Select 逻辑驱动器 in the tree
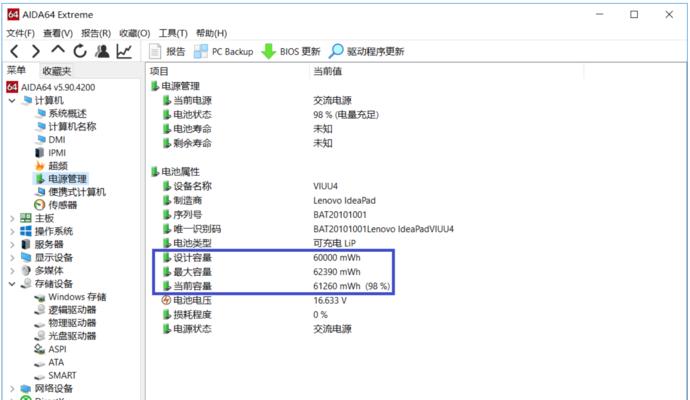The height and width of the screenshot is (400, 690). click(66, 310)
